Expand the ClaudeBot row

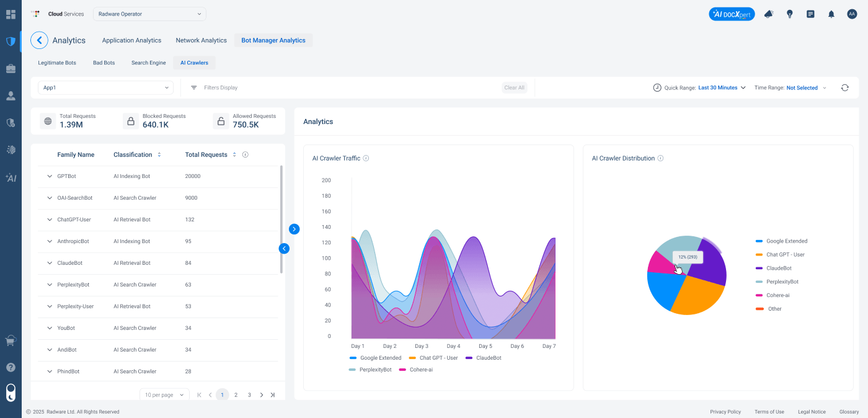[x=50, y=263]
